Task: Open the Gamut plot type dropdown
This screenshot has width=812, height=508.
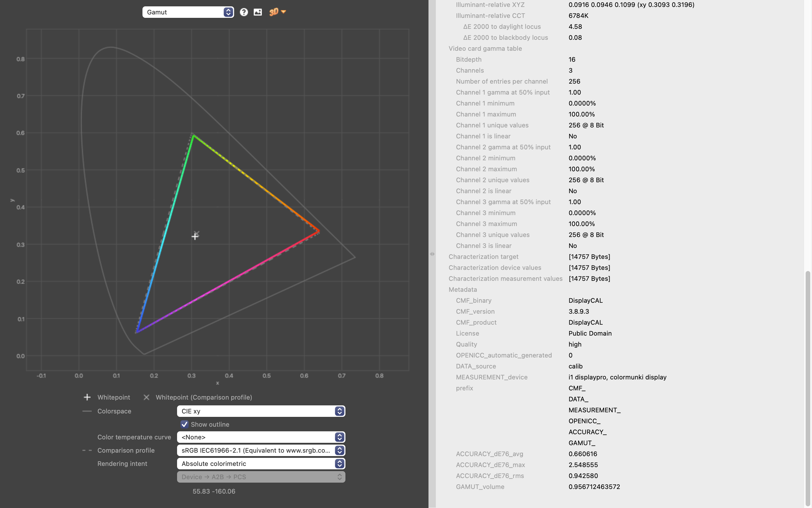Action: coord(188,12)
